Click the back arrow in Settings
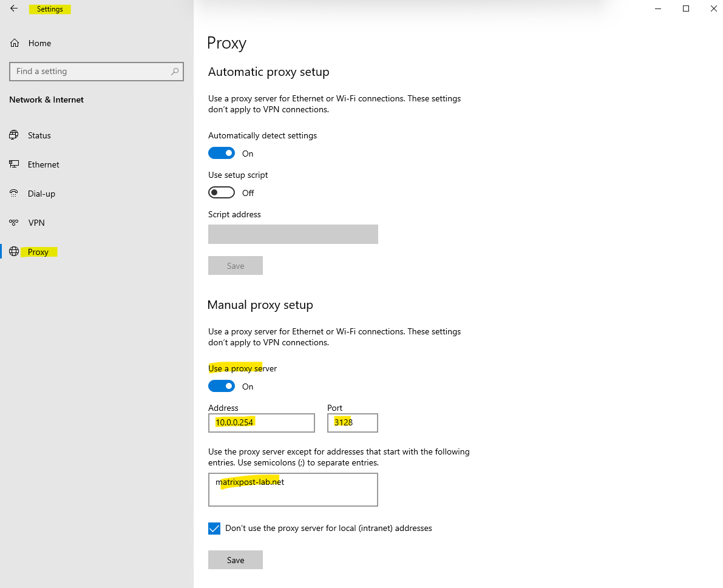723x588 pixels. point(14,8)
